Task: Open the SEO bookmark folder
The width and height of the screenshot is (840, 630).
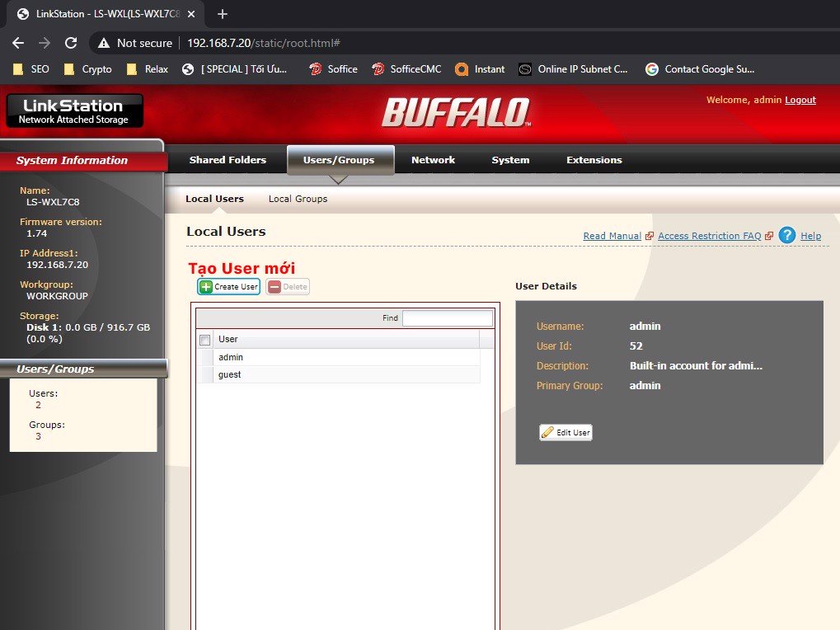Action: coord(31,69)
